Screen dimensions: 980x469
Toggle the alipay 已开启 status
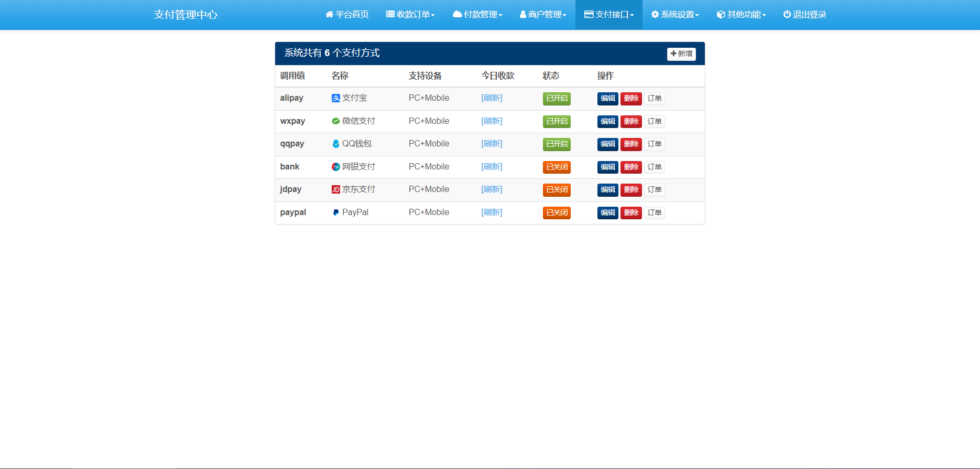[557, 99]
